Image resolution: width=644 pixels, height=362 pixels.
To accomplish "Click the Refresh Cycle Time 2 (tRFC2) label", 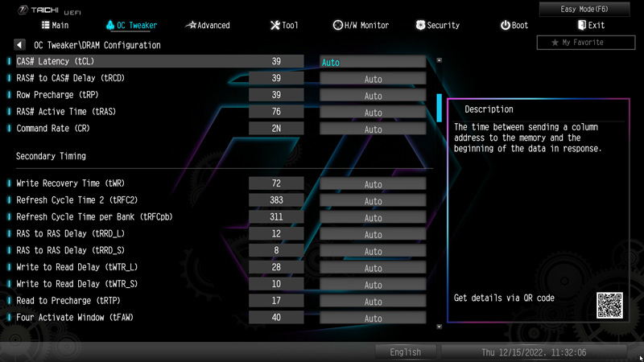I will [76, 200].
